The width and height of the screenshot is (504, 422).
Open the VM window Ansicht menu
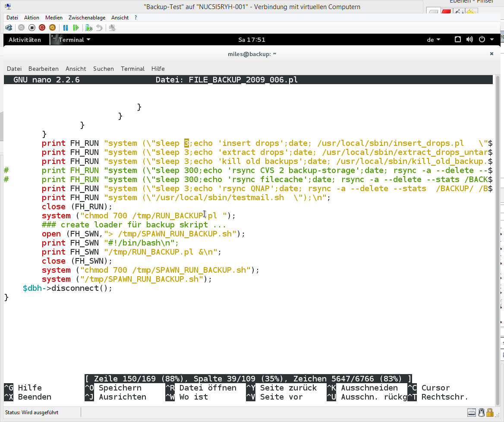tap(120, 18)
